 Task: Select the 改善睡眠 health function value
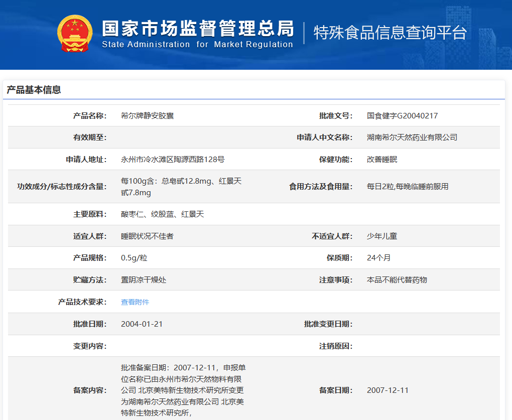pyautogui.click(x=382, y=160)
